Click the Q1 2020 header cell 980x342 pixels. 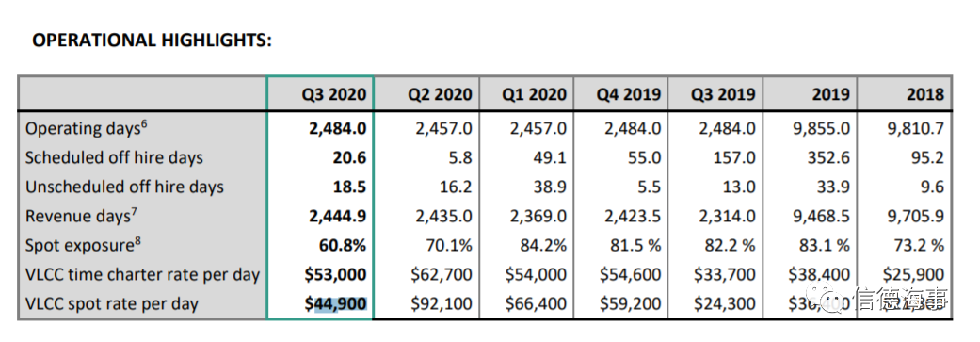point(535,95)
